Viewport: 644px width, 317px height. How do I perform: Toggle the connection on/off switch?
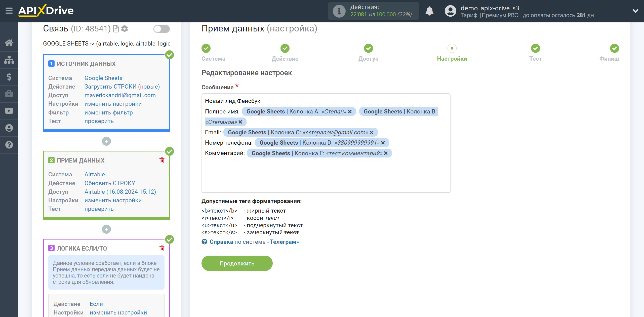pyautogui.click(x=162, y=29)
